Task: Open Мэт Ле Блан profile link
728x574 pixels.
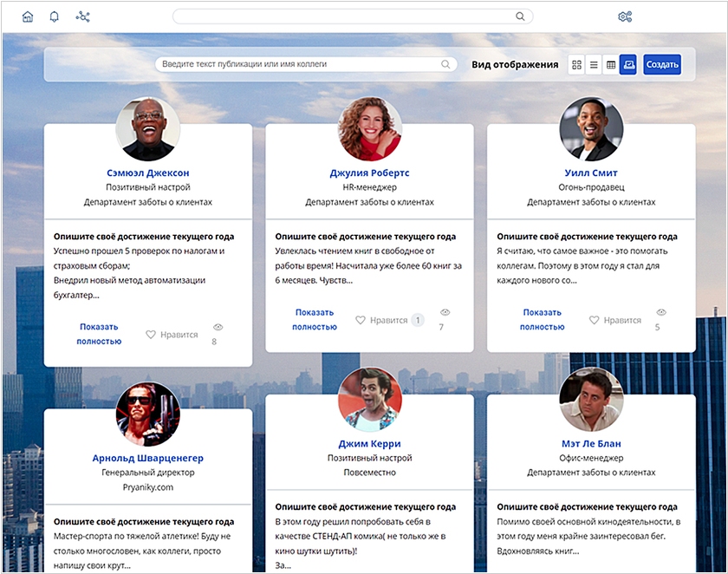Action: click(x=591, y=443)
